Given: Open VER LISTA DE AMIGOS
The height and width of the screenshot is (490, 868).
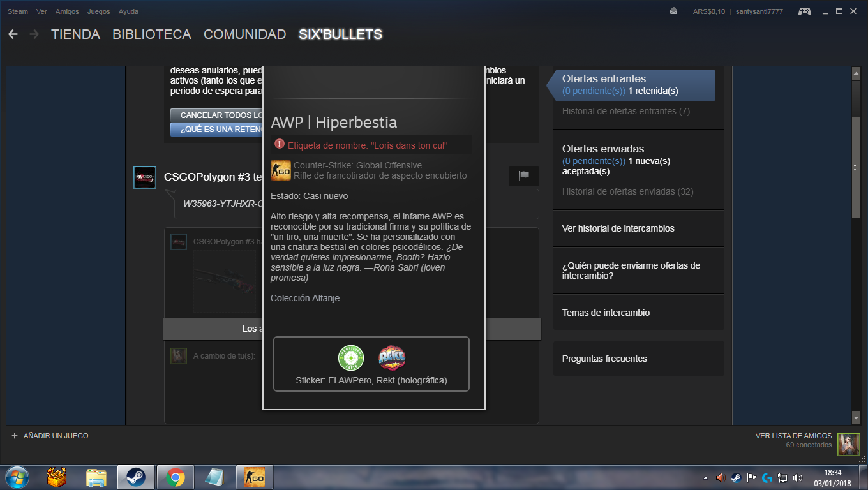Looking at the screenshot, I should click(793, 436).
